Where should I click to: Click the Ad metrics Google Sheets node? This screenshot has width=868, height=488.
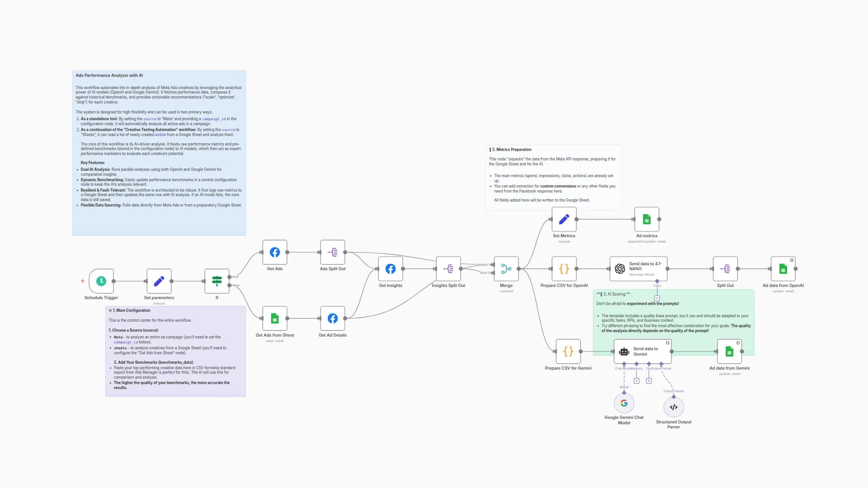point(646,219)
